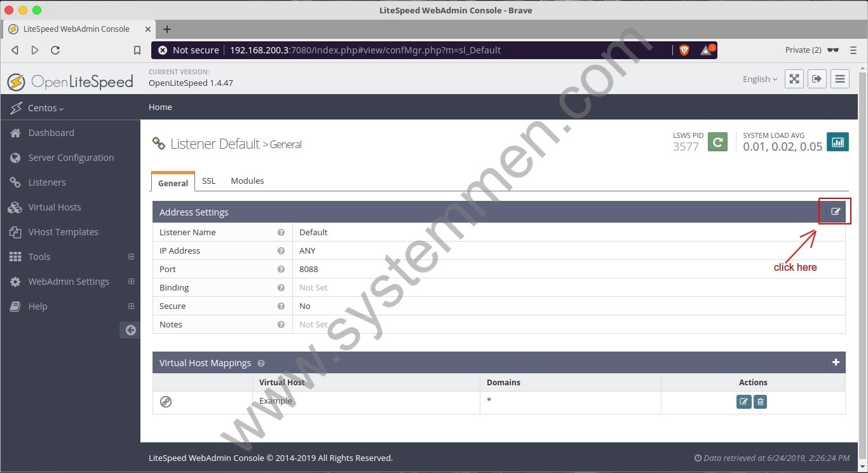Click the link icon in Example row

166,402
